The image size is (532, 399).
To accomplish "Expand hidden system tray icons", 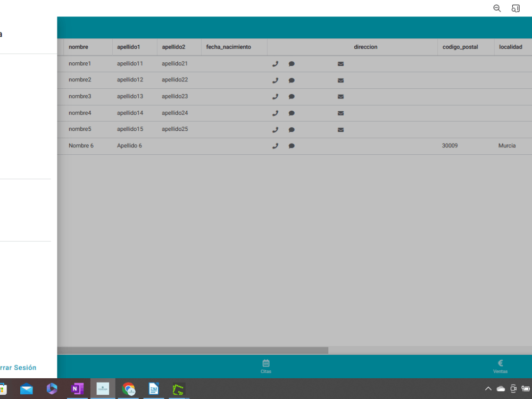I will point(488,389).
